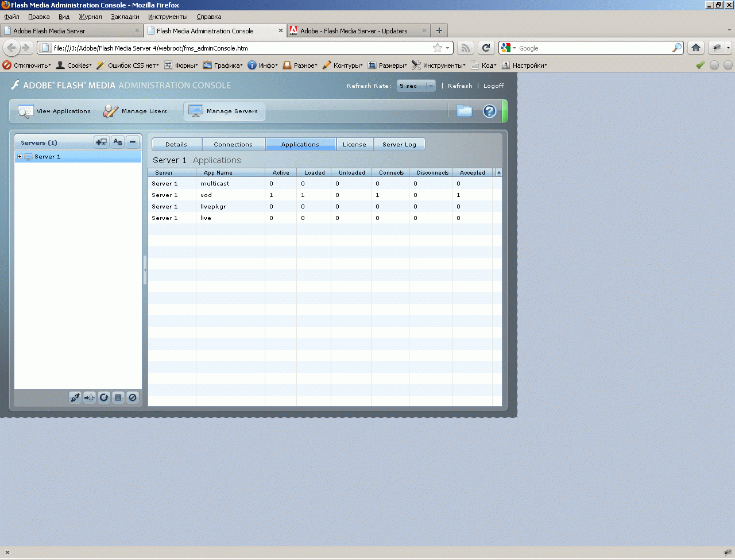Close the Flash Media Administration Console tab
The width and height of the screenshot is (735, 560).
click(x=281, y=30)
